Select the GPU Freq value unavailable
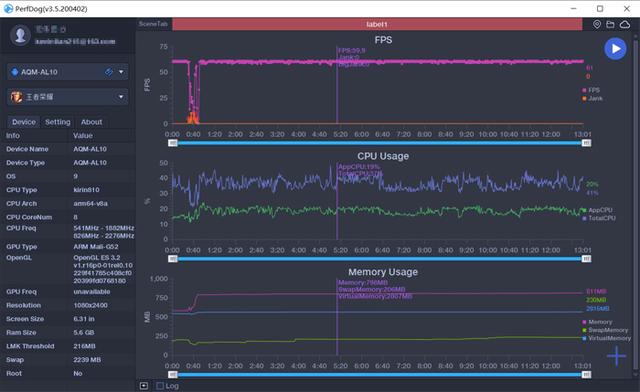 [92, 292]
